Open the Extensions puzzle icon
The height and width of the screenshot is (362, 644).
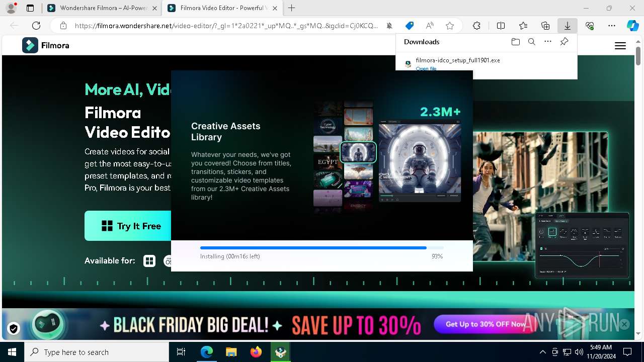coord(476,26)
